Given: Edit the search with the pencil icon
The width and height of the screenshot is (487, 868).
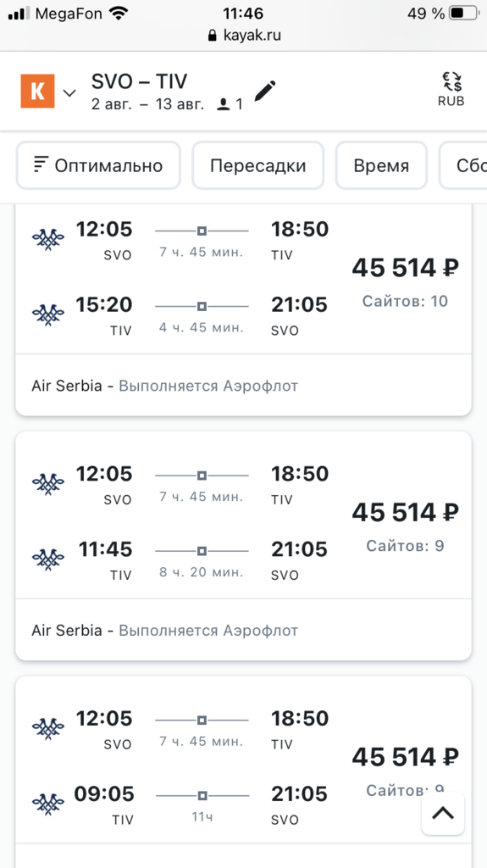Looking at the screenshot, I should [x=264, y=91].
